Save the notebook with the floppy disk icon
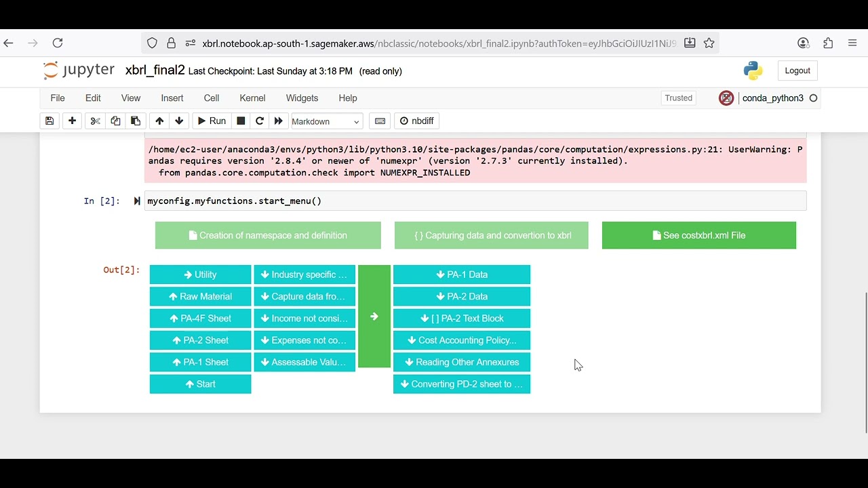Image resolution: width=868 pixels, height=488 pixels. click(x=50, y=121)
